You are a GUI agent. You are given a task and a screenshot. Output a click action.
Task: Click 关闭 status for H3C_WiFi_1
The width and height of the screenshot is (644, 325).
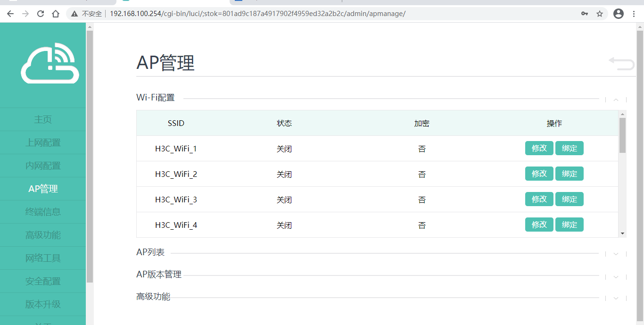coord(284,149)
